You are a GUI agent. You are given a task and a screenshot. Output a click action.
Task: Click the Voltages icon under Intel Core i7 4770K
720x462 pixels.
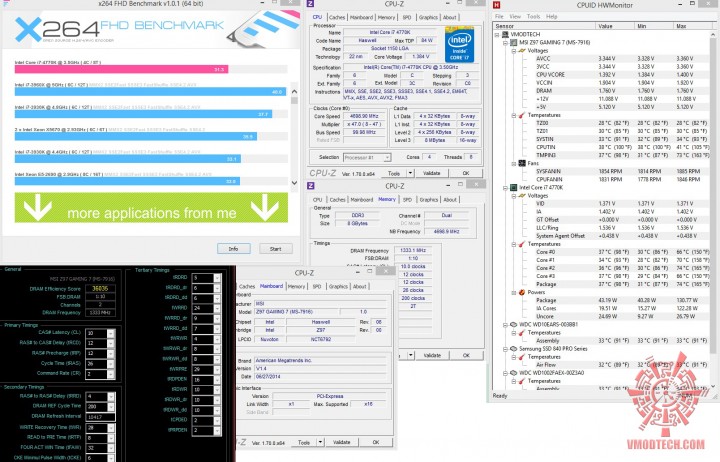pos(522,195)
